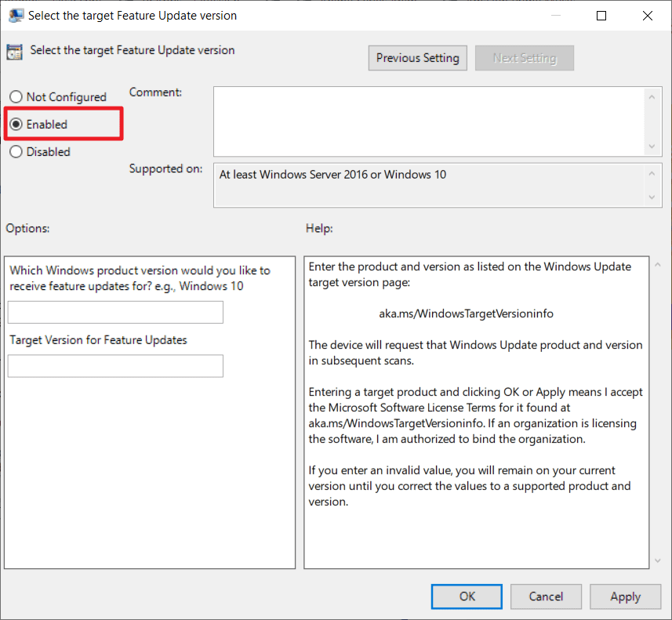Select the Not Configured radio button
This screenshot has width=672, height=620.
click(x=16, y=97)
